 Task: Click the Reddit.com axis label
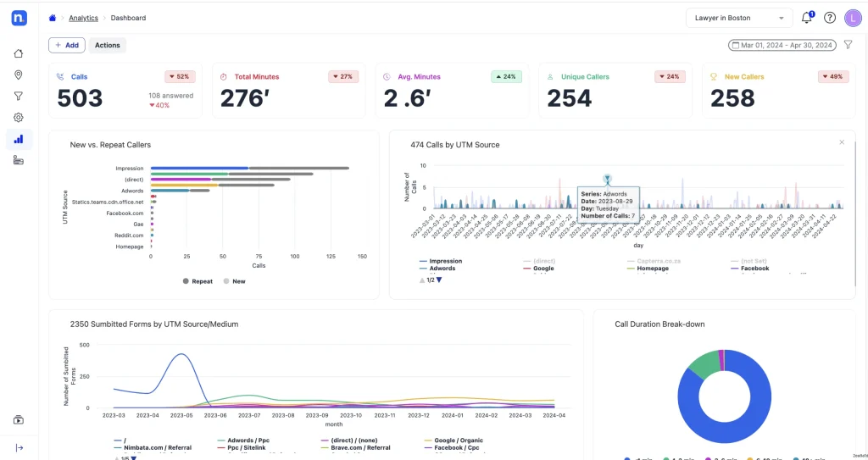pos(129,236)
